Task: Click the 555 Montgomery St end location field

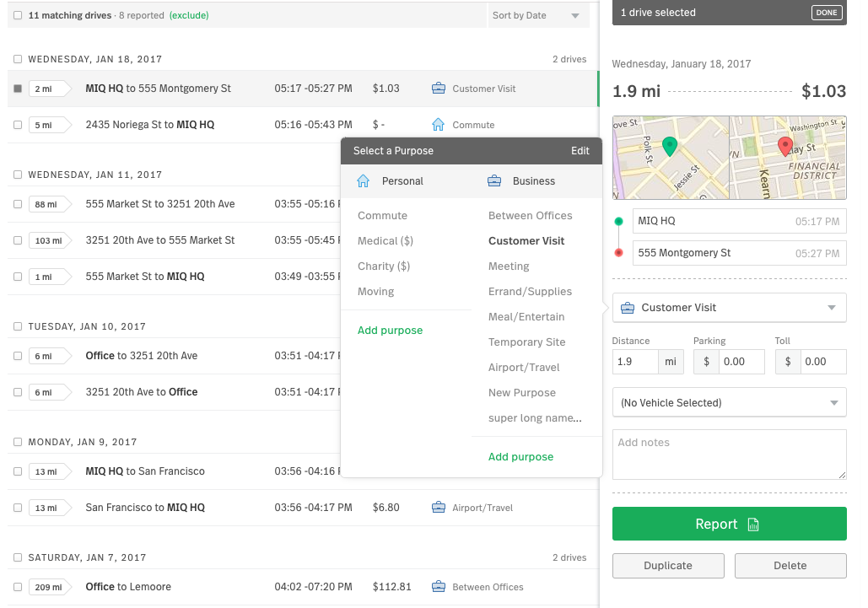Action: coord(740,253)
